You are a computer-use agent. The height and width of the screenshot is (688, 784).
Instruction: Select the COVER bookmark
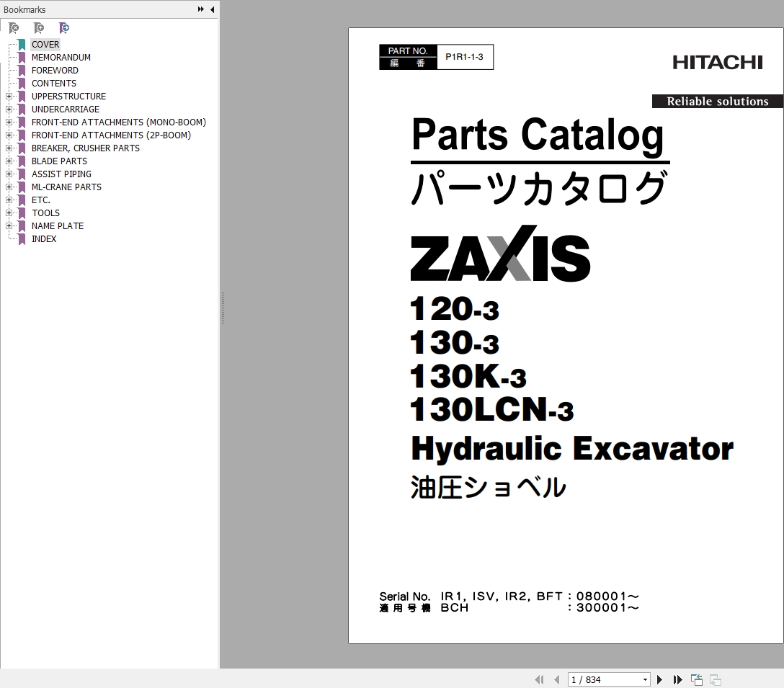[45, 45]
